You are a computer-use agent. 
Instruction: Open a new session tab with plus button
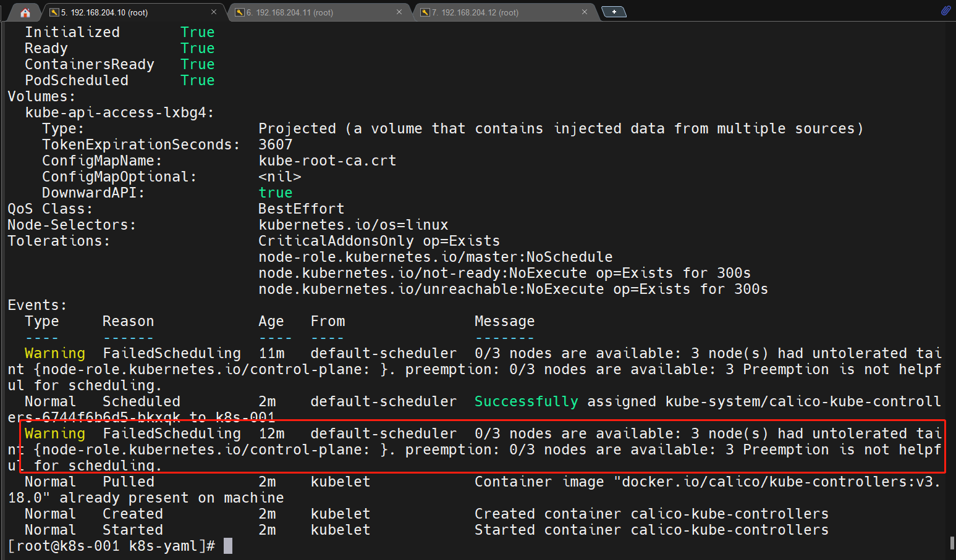coord(614,12)
